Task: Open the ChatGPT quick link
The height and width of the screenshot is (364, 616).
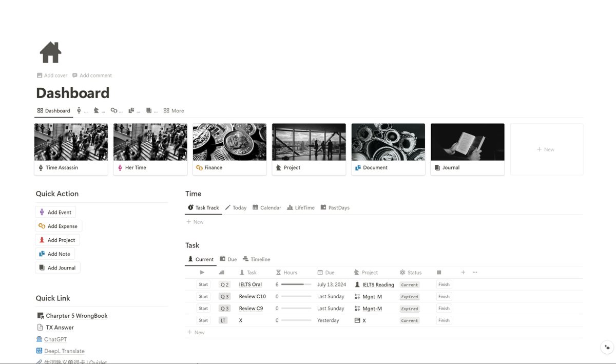Action: [52, 339]
